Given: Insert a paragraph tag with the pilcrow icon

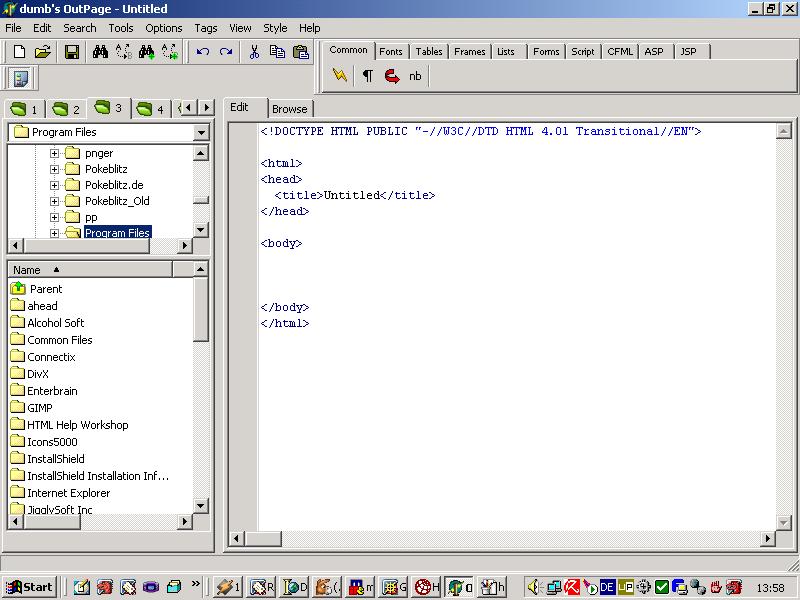Looking at the screenshot, I should (367, 76).
